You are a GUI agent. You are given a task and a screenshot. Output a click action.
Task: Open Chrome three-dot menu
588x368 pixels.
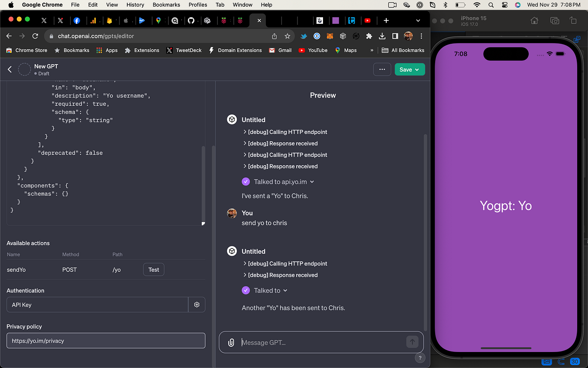tap(421, 36)
